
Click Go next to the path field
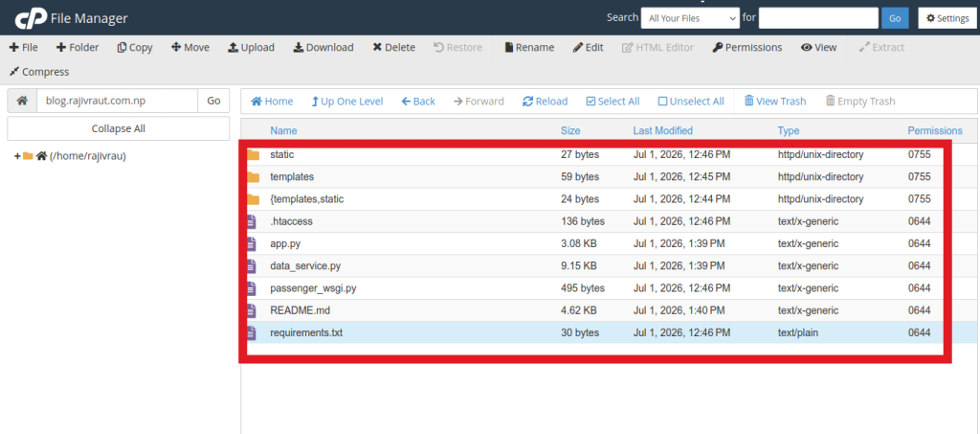click(213, 101)
